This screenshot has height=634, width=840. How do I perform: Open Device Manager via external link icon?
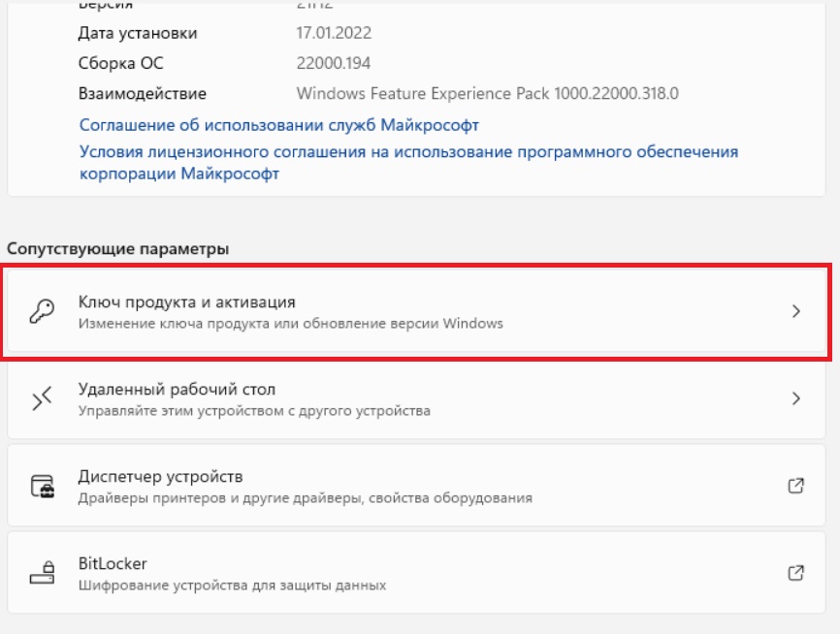(x=796, y=486)
